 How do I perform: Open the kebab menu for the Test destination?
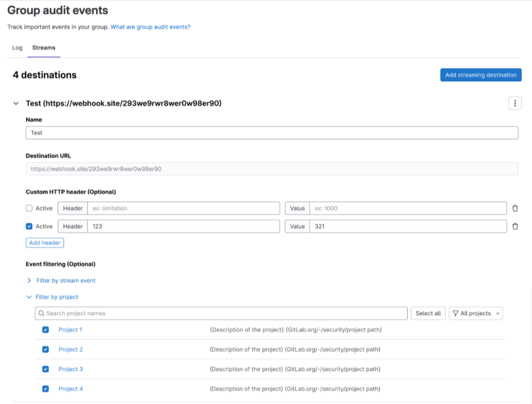515,103
